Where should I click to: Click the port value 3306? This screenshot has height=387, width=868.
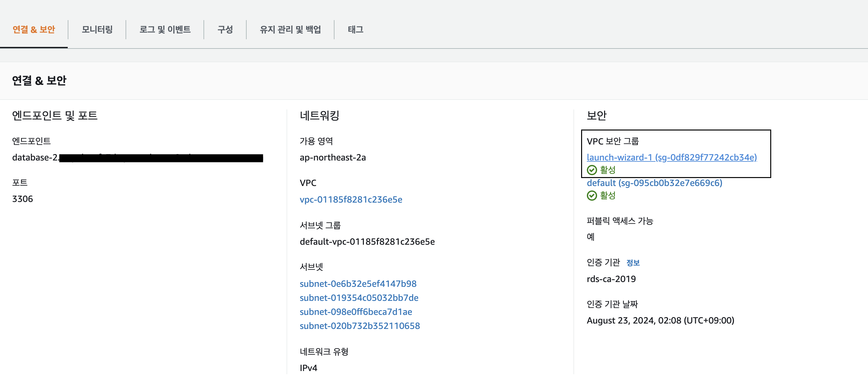click(23, 199)
